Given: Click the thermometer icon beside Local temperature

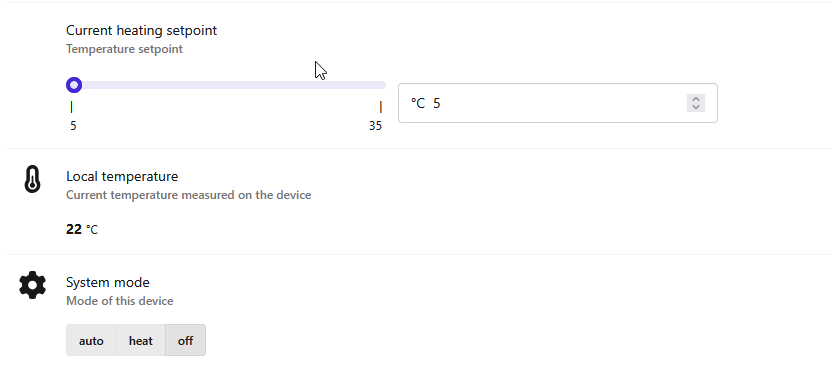Looking at the screenshot, I should 32,179.
